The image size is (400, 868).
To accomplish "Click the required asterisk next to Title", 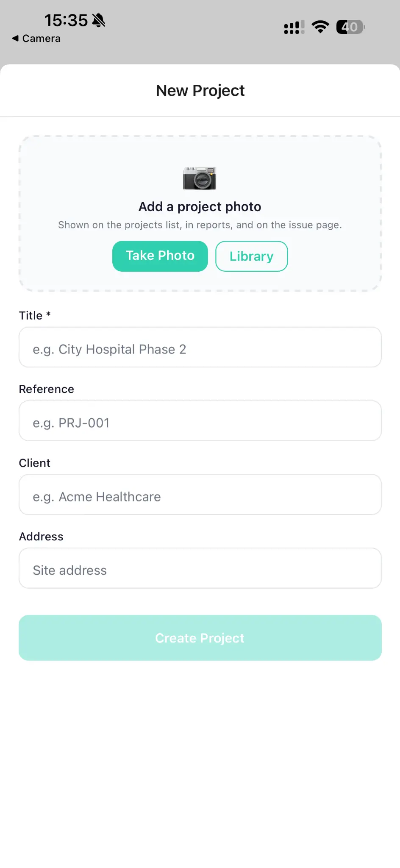I will (x=48, y=314).
